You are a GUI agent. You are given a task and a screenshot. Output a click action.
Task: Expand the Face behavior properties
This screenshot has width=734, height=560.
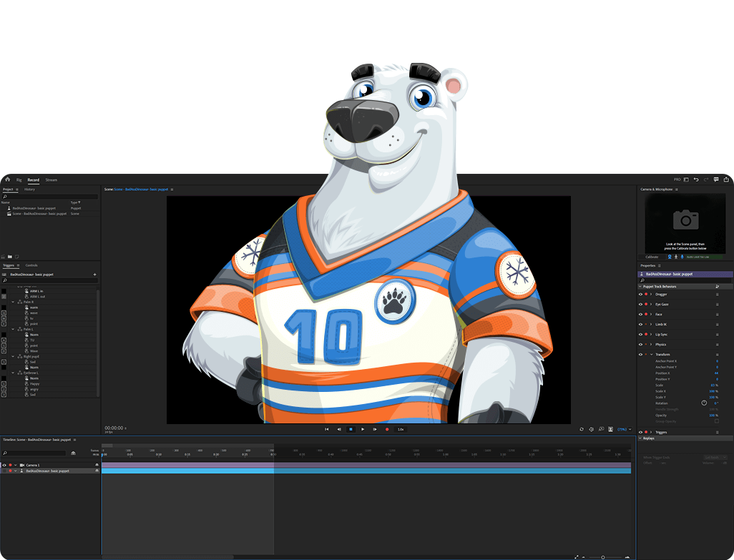point(651,314)
